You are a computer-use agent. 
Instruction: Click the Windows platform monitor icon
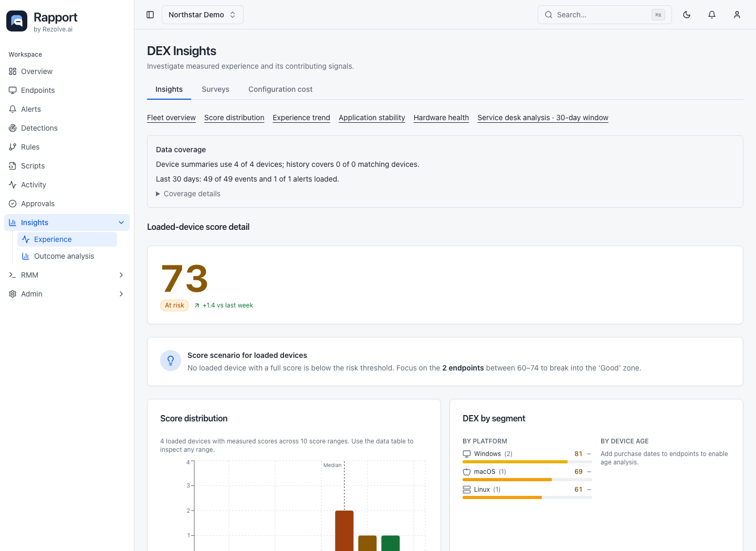[467, 454]
